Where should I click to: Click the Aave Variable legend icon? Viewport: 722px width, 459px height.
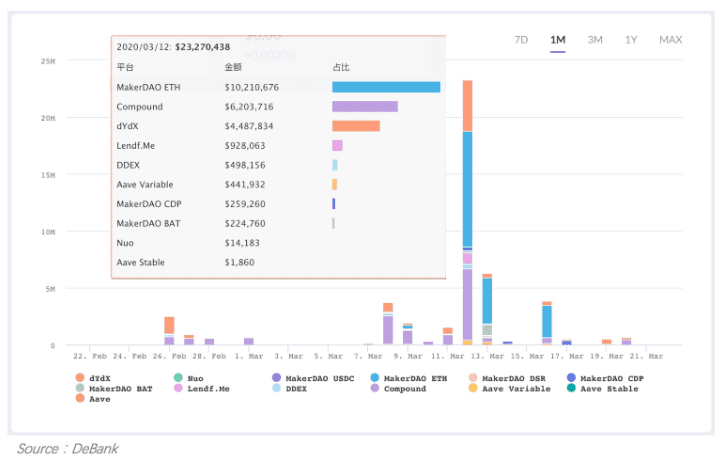pos(473,388)
